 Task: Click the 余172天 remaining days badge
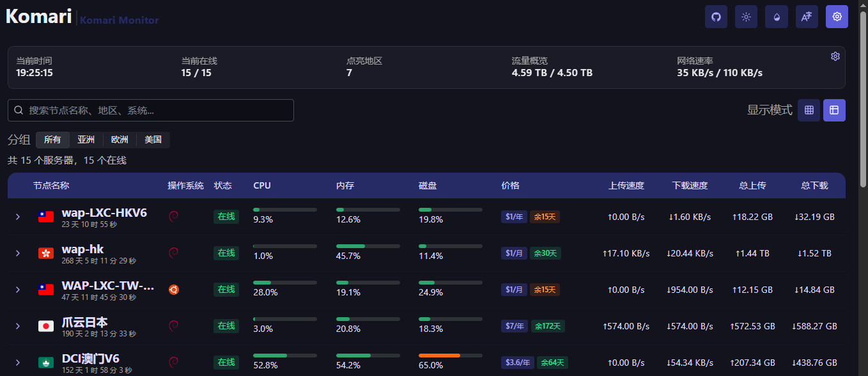point(547,326)
